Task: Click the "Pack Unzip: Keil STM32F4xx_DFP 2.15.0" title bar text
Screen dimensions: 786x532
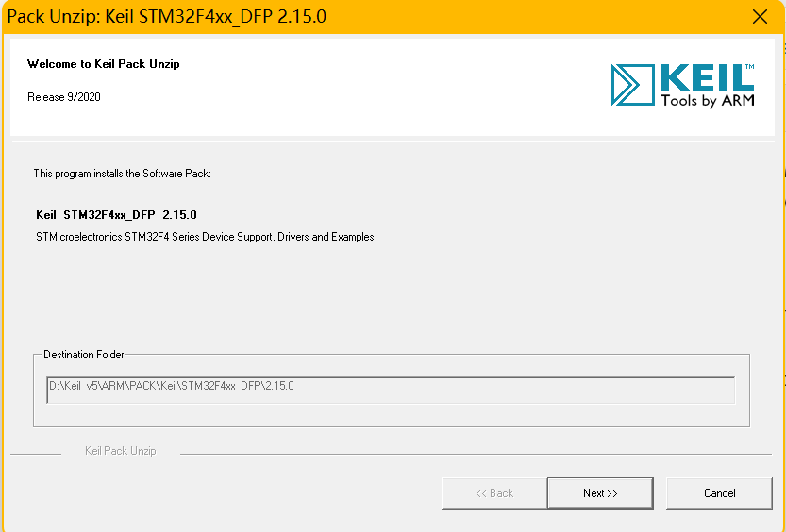Action: (x=166, y=17)
